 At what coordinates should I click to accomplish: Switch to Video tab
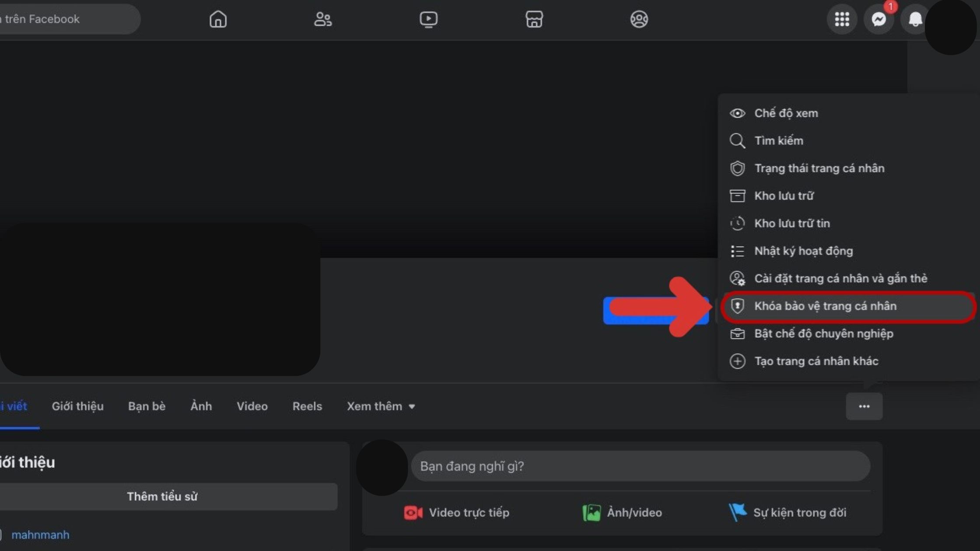252,406
